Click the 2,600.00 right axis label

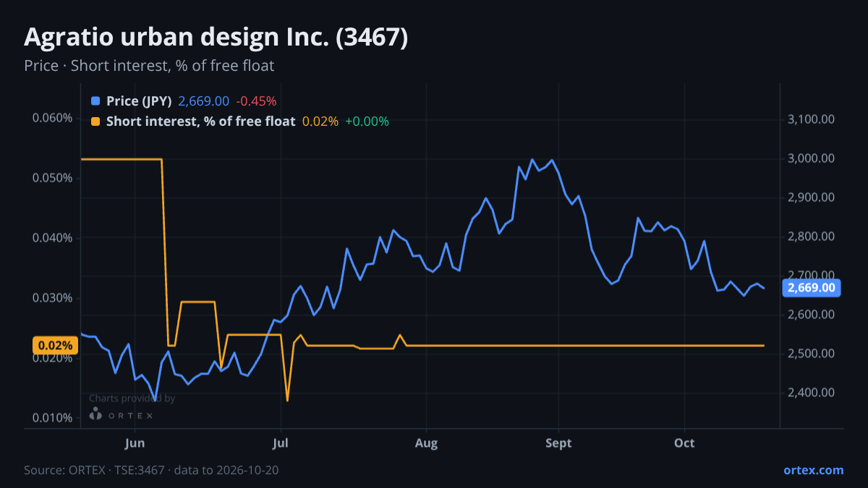tap(811, 314)
